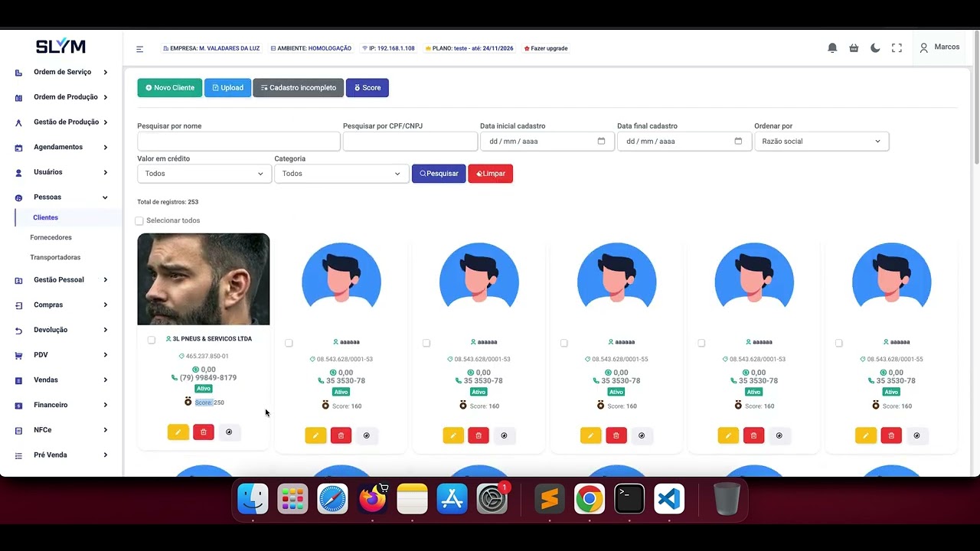980x551 pixels.
Task: View details of 3L PNEUS & SERVICOS LTDA
Action: [229, 432]
